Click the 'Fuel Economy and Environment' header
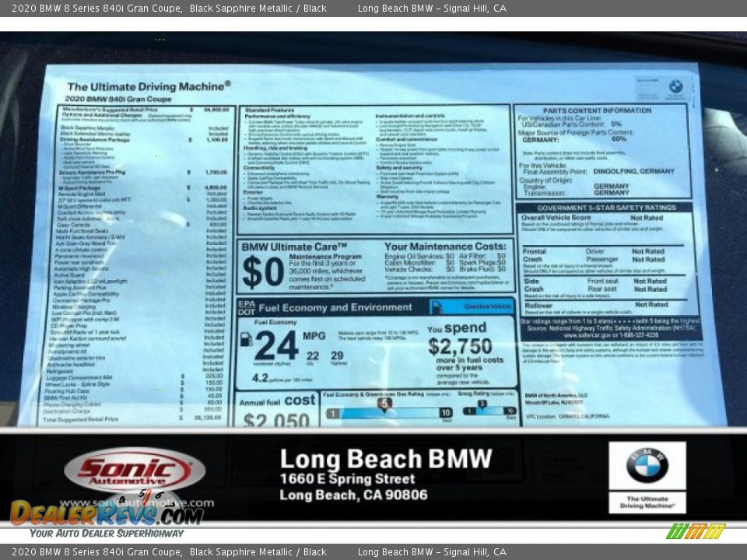This screenshot has height=560, width=747. coord(335,308)
